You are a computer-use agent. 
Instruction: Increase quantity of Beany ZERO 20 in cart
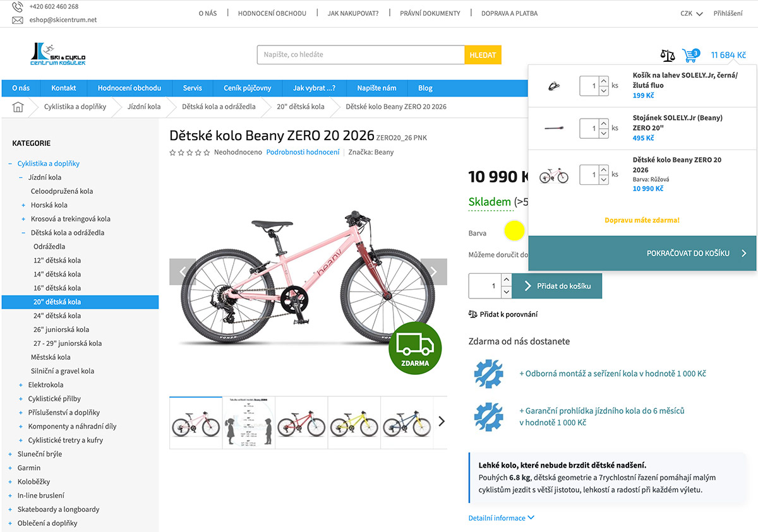point(603,170)
